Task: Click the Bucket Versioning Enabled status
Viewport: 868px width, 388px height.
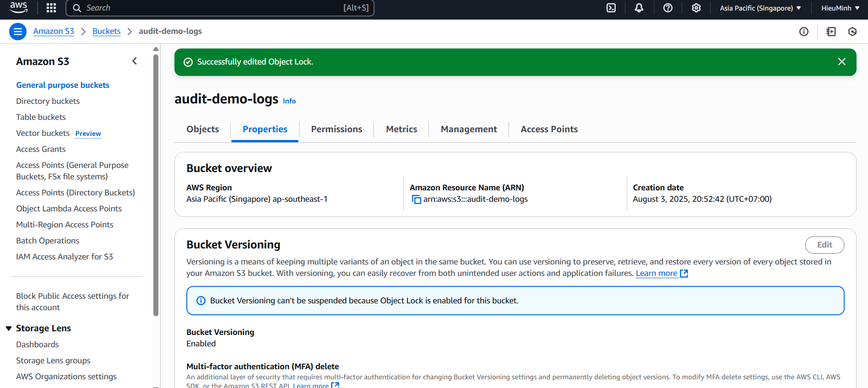Action: [x=201, y=344]
